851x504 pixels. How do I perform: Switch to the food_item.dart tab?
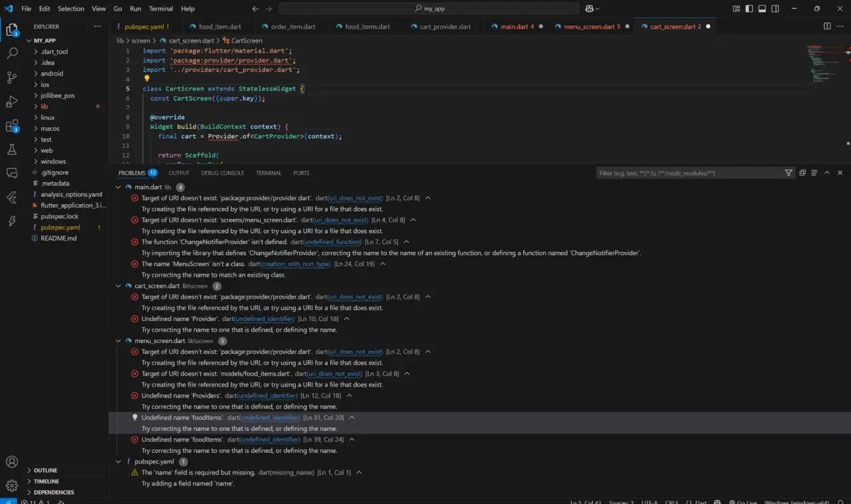(219, 27)
